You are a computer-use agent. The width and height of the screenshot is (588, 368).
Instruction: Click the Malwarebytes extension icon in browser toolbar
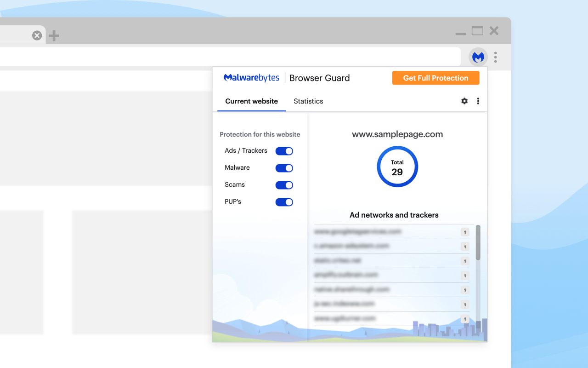[478, 57]
